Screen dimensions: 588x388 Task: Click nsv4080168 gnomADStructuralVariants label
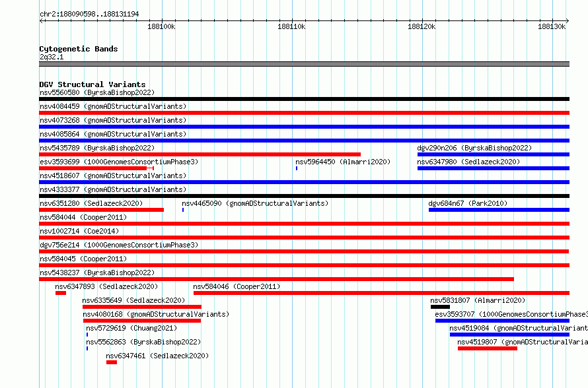(x=156, y=314)
